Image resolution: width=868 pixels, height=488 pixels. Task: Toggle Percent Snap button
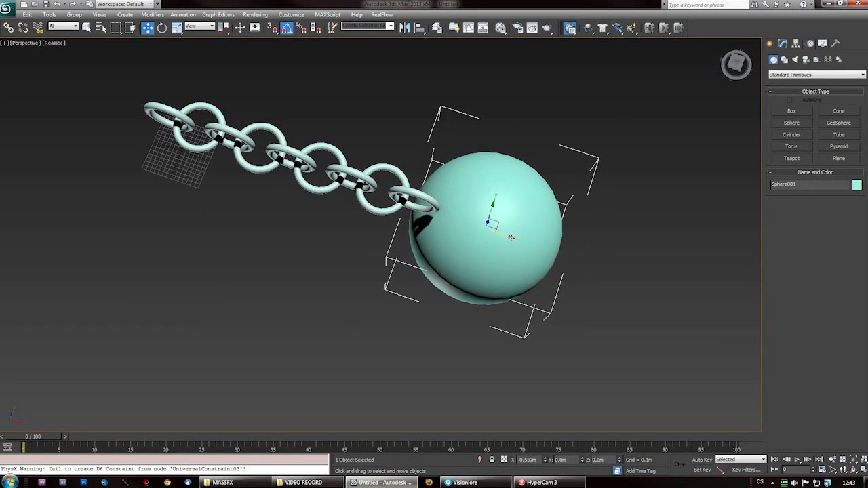coord(301,28)
